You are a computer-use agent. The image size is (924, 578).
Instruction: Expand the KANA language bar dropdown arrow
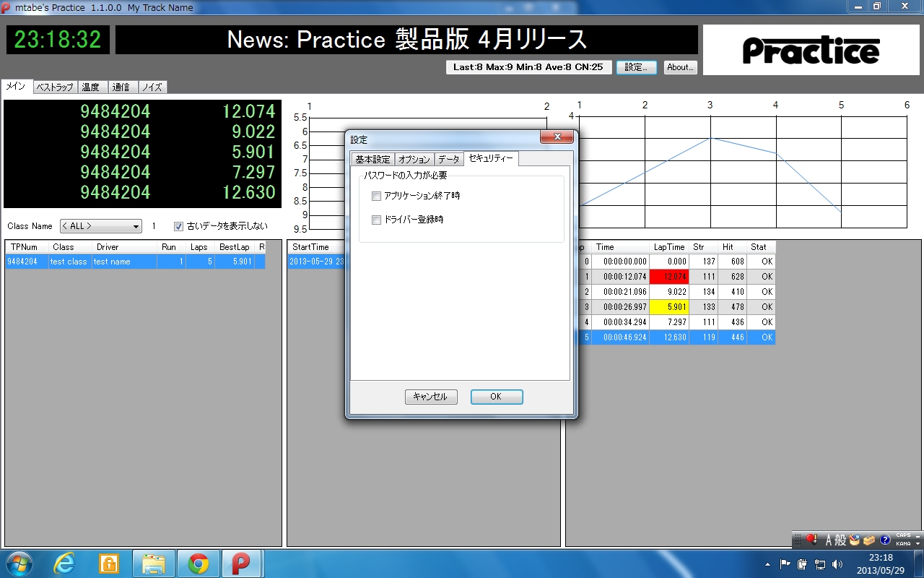tap(918, 544)
